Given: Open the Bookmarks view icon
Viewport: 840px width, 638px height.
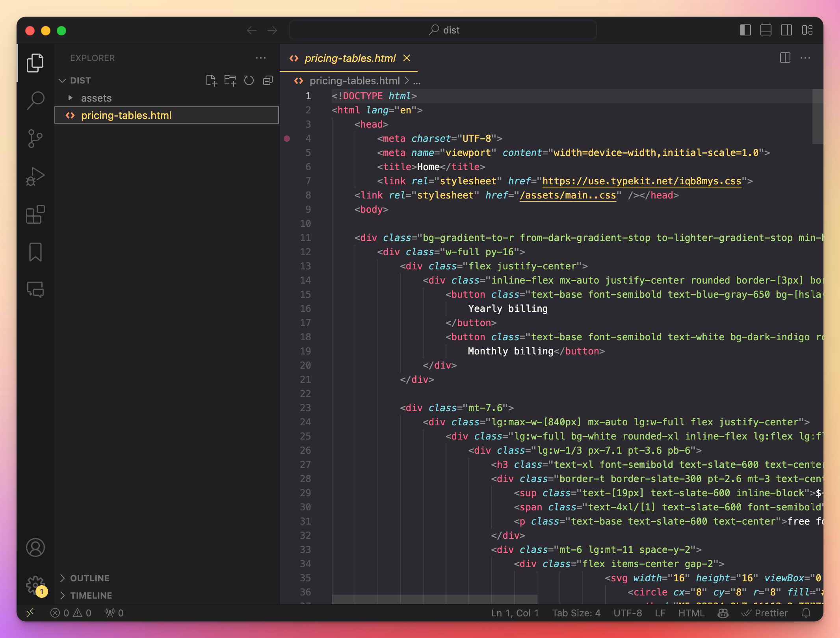Looking at the screenshot, I should pyautogui.click(x=35, y=252).
